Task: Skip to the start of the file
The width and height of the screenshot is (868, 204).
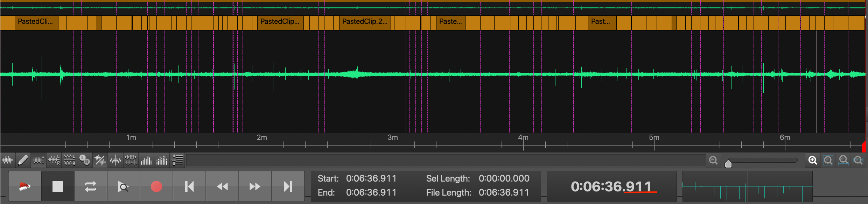Action: coord(189,186)
